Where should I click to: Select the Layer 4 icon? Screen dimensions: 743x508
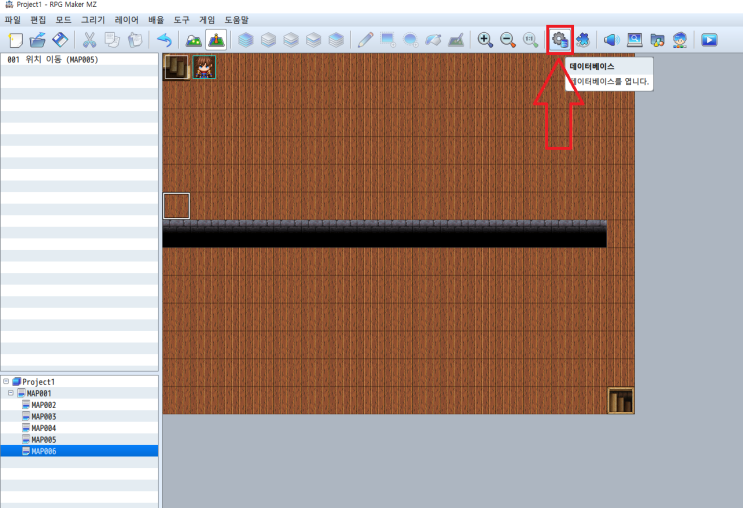point(336,40)
